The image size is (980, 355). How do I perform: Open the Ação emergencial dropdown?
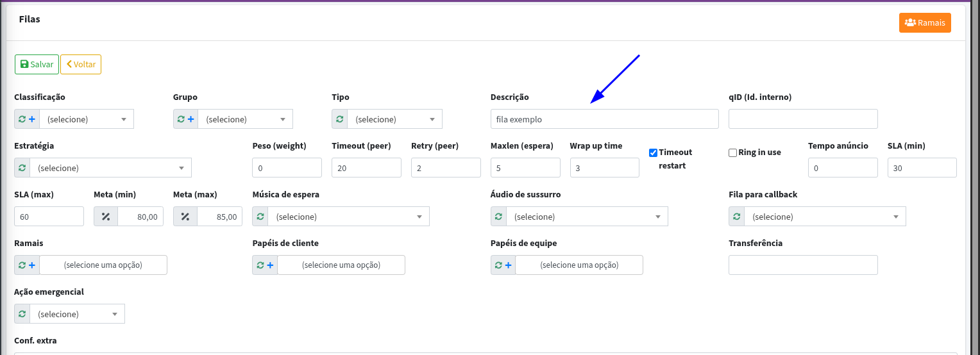[x=77, y=314]
